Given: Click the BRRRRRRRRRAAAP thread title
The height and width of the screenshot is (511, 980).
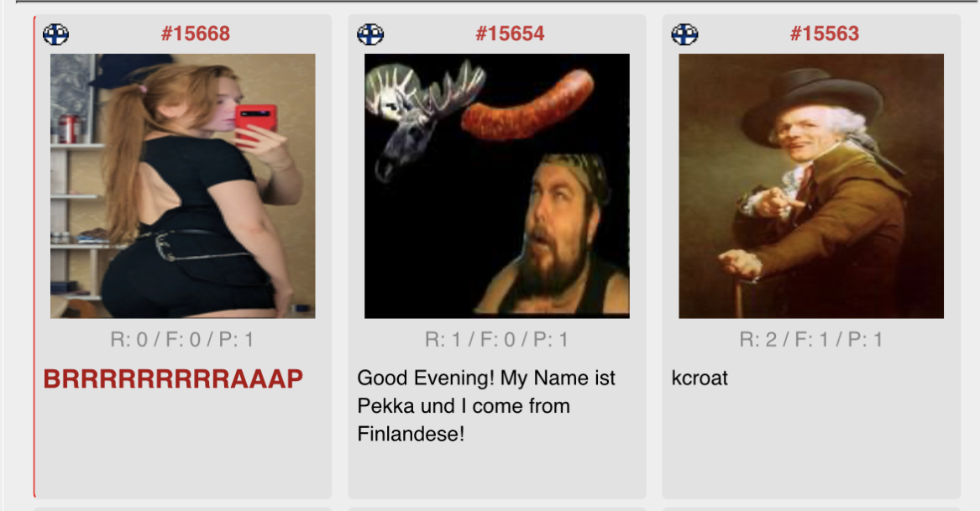Looking at the screenshot, I should pyautogui.click(x=173, y=379).
